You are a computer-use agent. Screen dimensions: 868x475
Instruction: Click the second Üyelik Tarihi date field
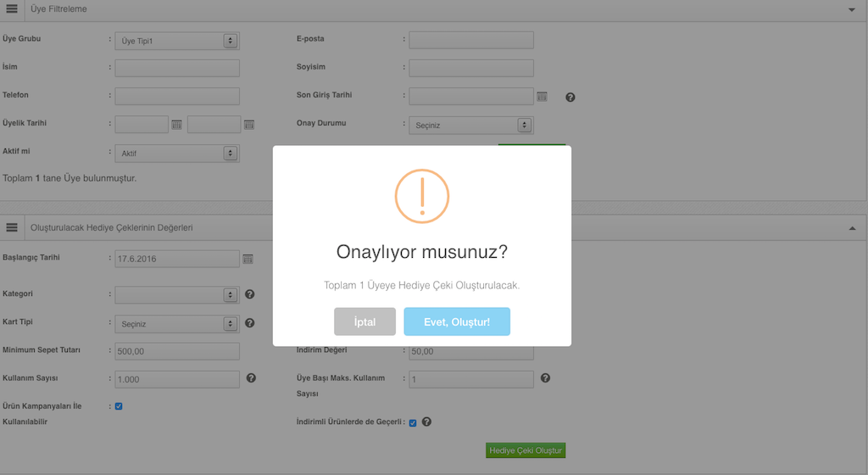pyautogui.click(x=214, y=125)
